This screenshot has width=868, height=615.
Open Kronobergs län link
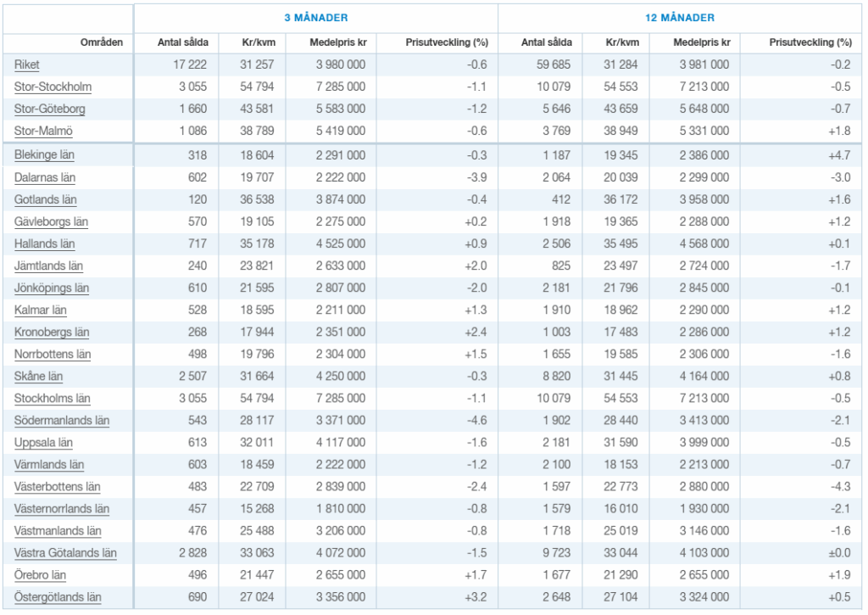click(x=52, y=332)
